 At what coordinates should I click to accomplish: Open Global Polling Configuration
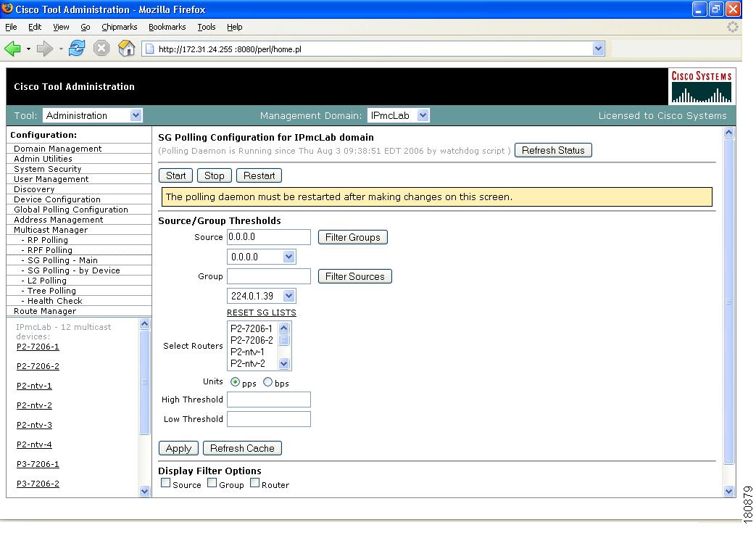tap(71, 210)
